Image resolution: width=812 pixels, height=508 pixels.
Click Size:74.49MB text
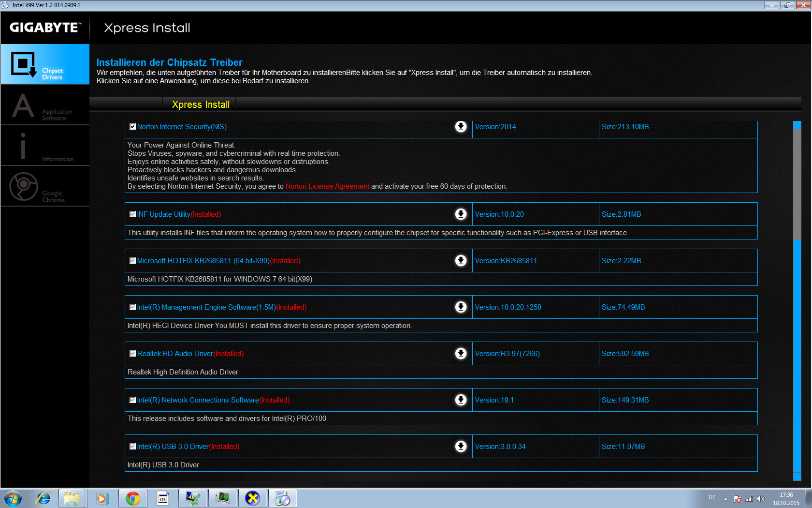click(623, 307)
